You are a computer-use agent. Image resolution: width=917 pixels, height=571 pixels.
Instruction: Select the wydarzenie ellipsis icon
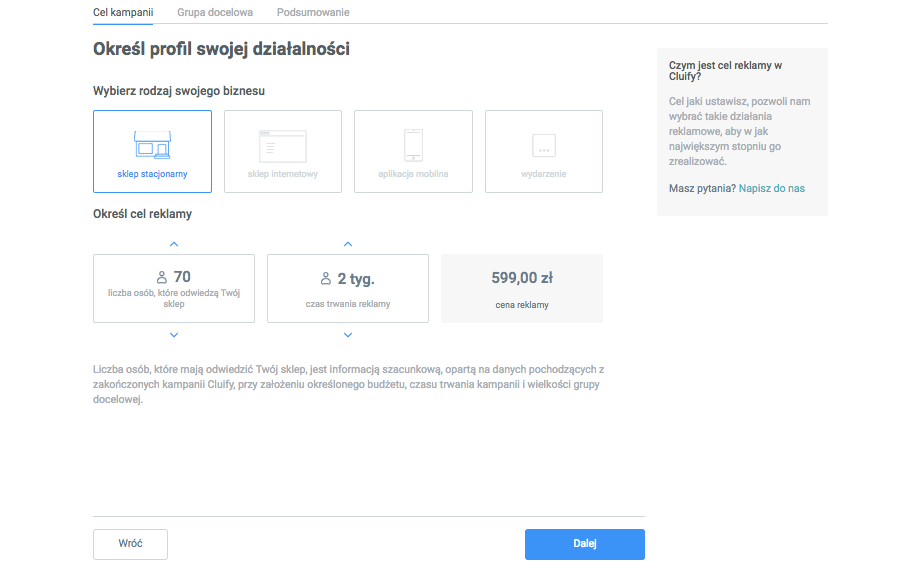point(544,145)
